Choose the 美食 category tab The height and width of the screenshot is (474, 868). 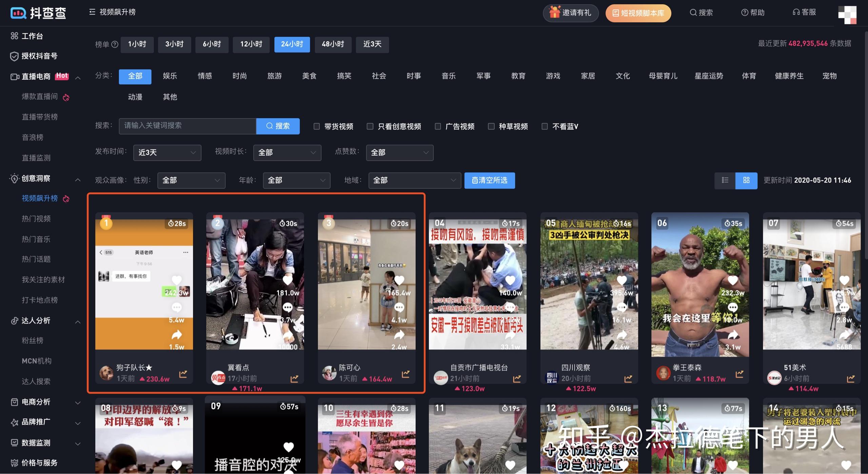309,76
